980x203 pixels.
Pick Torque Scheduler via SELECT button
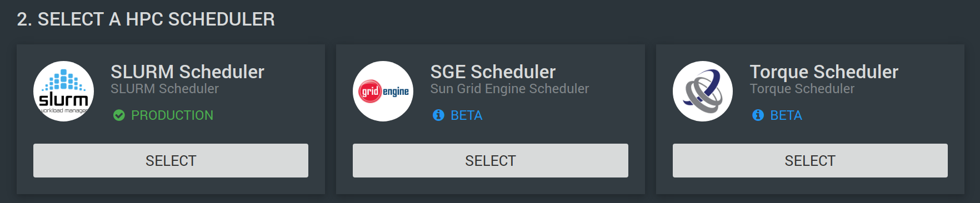pyautogui.click(x=810, y=161)
